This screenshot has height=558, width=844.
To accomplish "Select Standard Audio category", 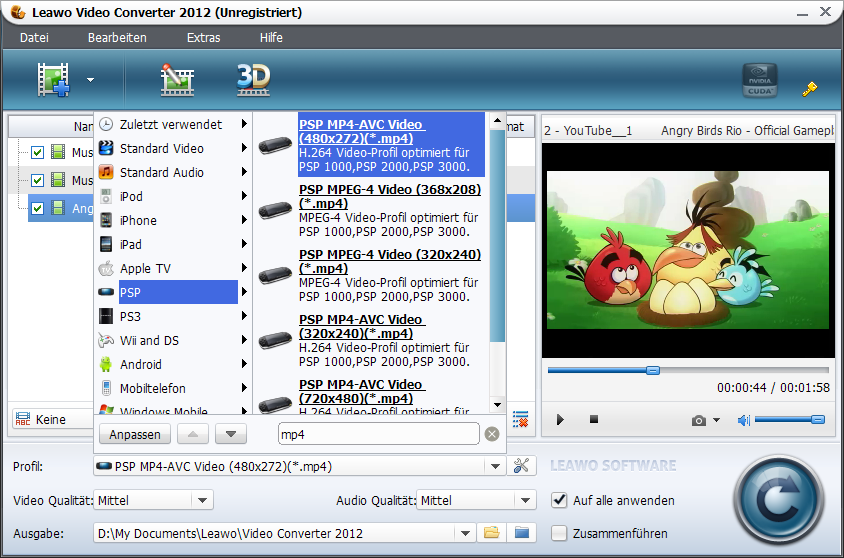I will coord(173,172).
